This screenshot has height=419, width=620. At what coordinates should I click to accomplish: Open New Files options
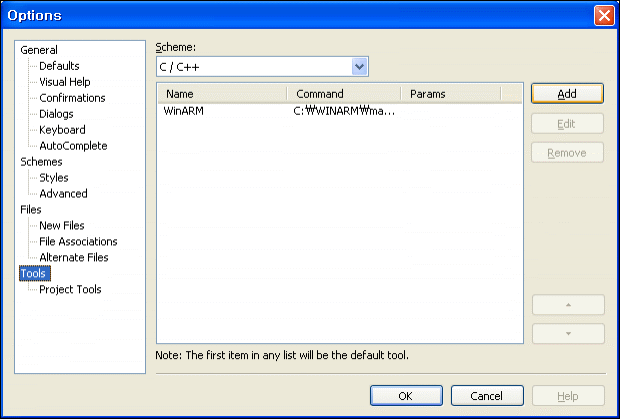(x=62, y=225)
